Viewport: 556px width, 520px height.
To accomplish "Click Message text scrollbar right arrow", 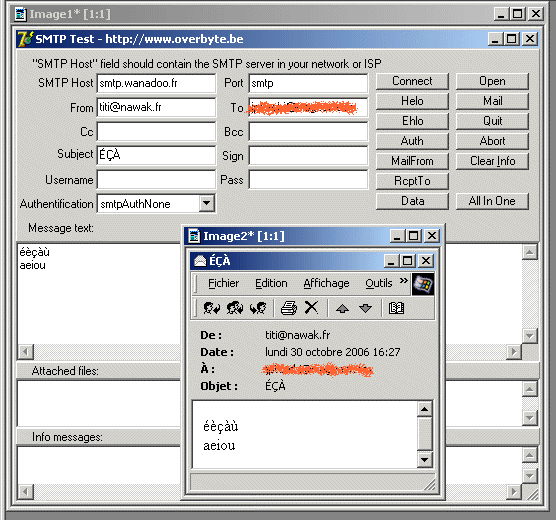I will pos(514,352).
